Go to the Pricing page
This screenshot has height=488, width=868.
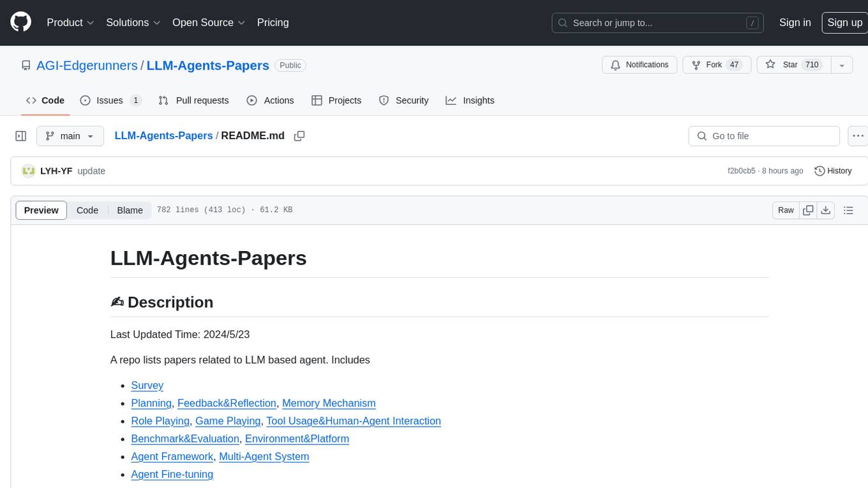tap(273, 22)
